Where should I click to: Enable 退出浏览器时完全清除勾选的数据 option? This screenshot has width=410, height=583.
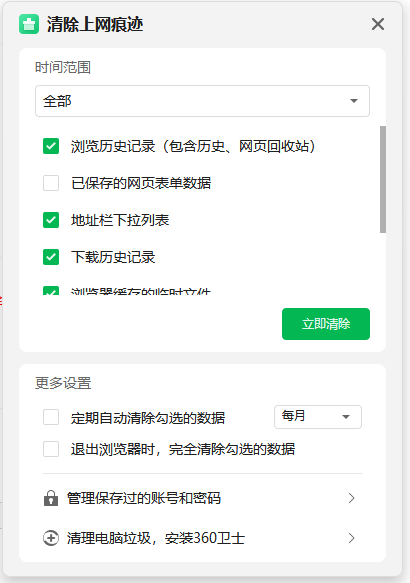click(51, 449)
